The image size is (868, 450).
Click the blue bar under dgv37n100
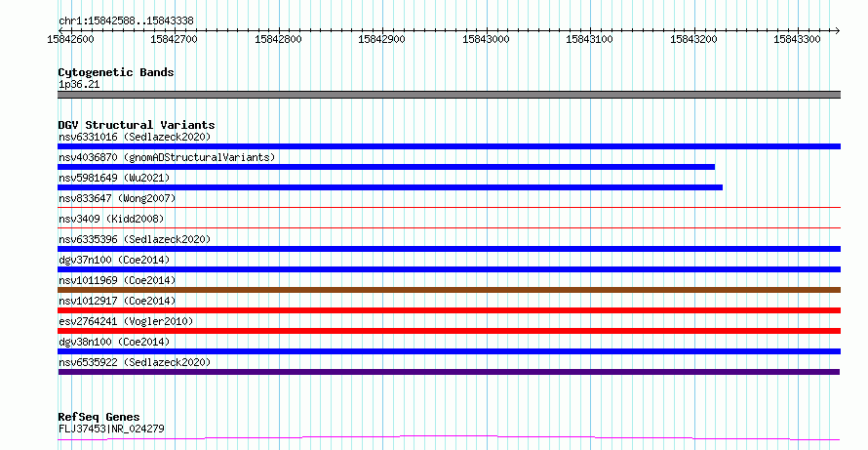[x=449, y=269]
